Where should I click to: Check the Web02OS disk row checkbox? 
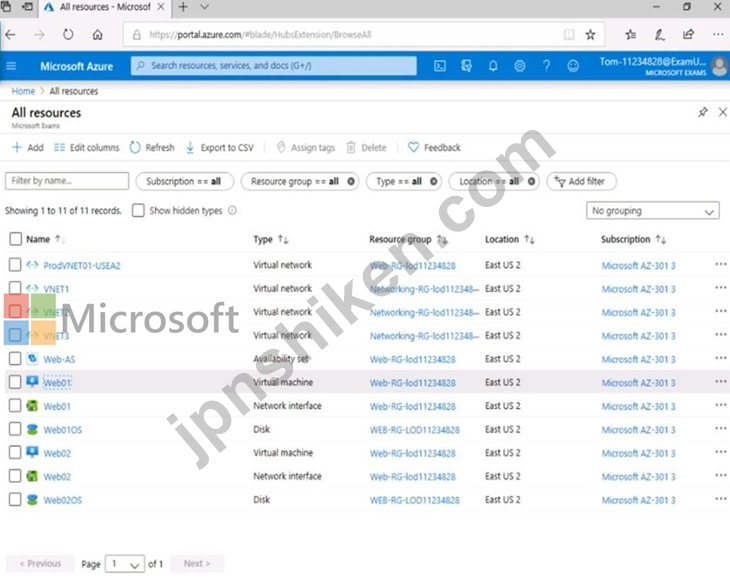15,499
